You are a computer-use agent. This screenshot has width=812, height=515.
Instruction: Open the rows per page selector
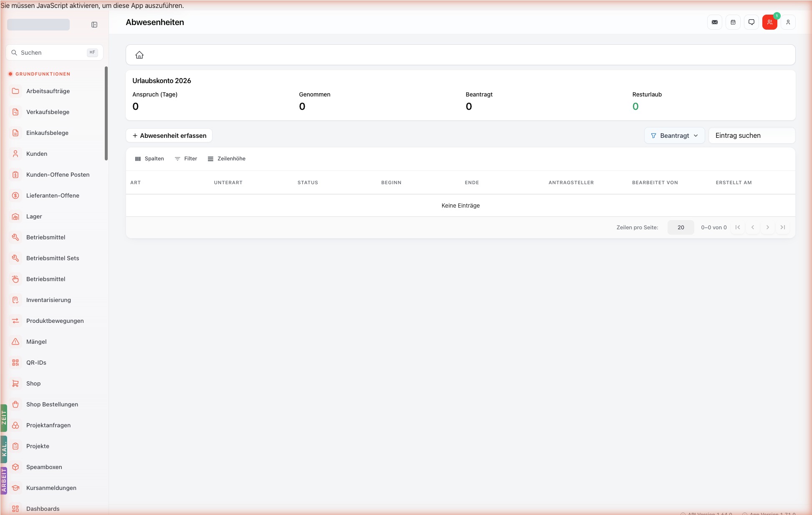coord(681,227)
